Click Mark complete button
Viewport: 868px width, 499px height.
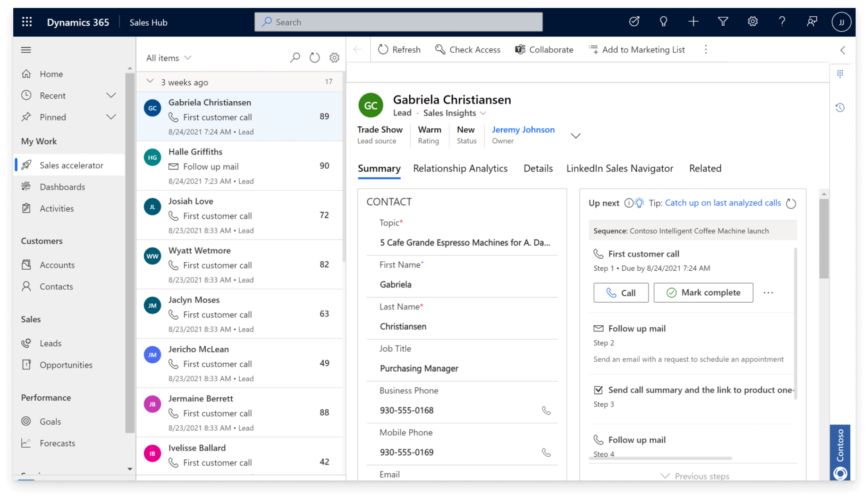pyautogui.click(x=703, y=293)
